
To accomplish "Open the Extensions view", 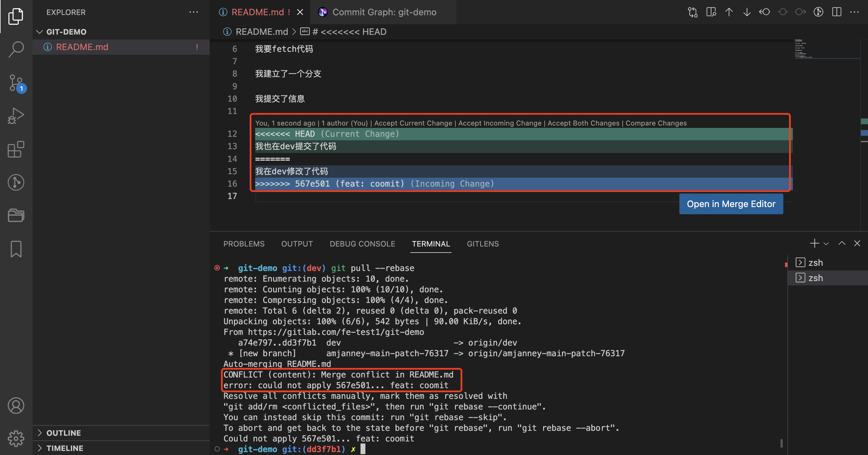I will [x=16, y=149].
